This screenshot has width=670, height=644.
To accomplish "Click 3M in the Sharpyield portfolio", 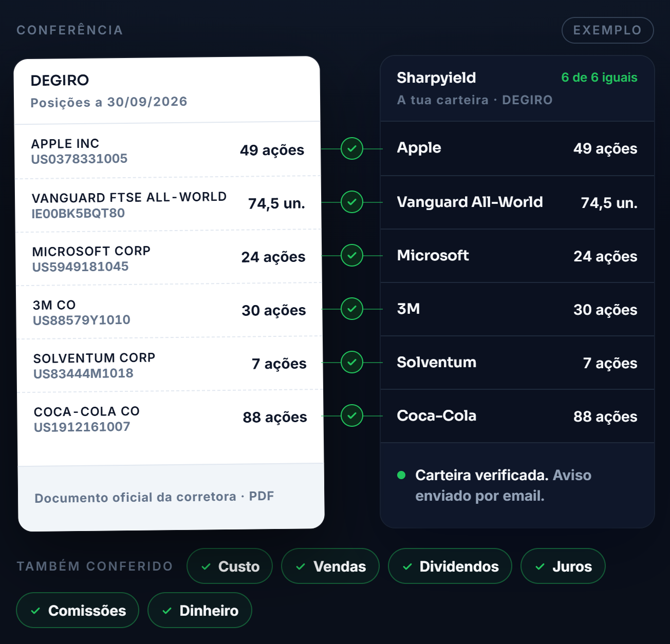I will (x=408, y=309).
